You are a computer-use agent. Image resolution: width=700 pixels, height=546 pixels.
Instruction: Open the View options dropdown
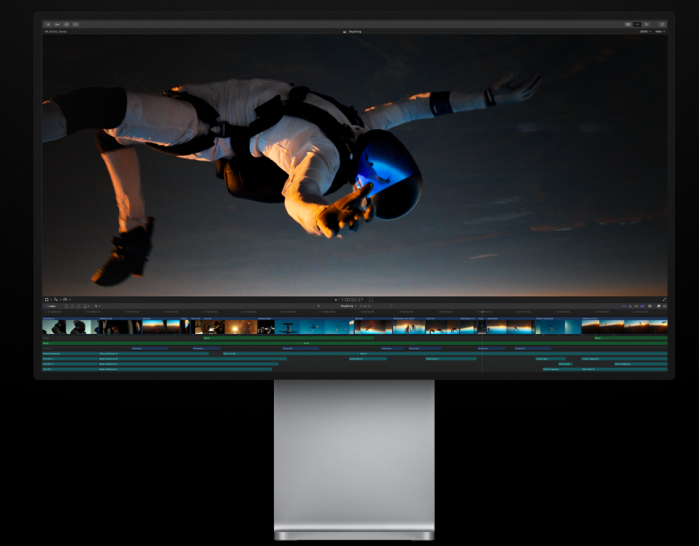click(x=660, y=31)
